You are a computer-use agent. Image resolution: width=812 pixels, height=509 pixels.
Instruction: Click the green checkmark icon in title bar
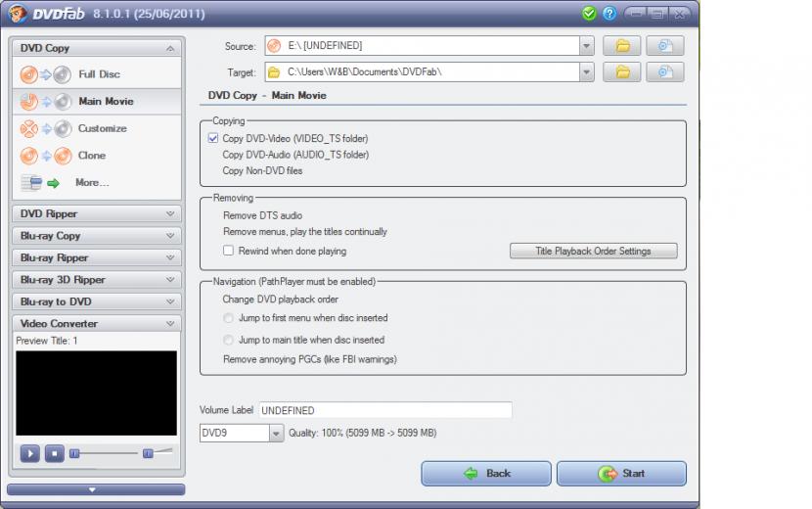[x=589, y=14]
